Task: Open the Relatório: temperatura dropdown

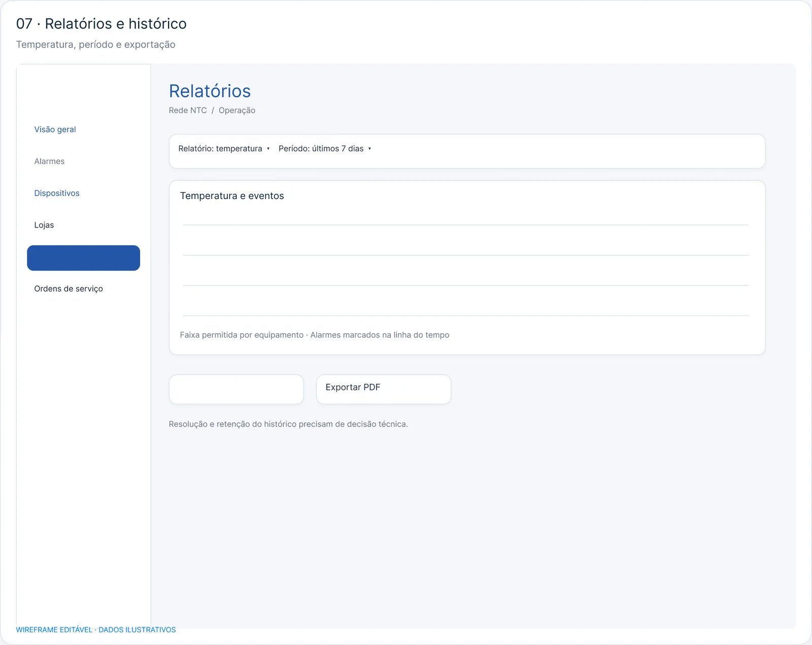Action: coord(224,149)
